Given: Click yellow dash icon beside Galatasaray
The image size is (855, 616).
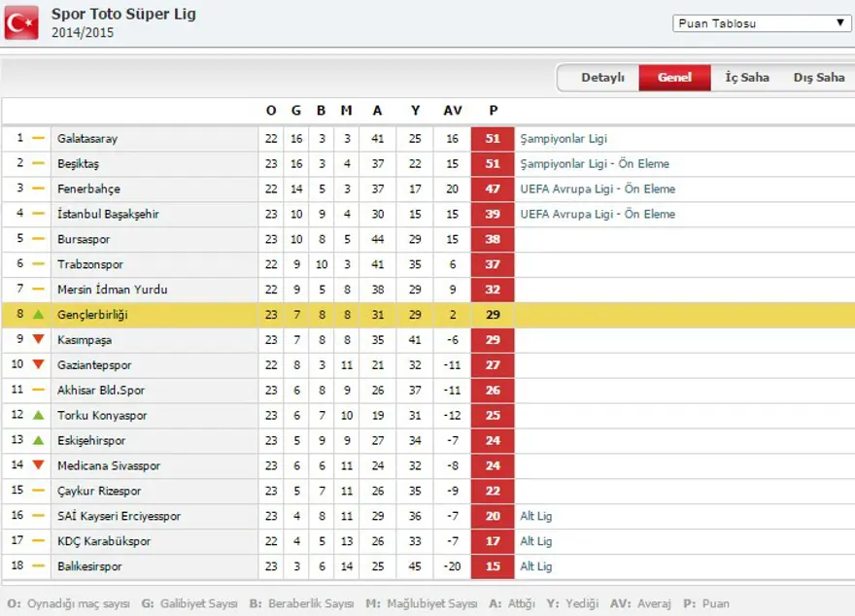Looking at the screenshot, I should pos(39,139).
